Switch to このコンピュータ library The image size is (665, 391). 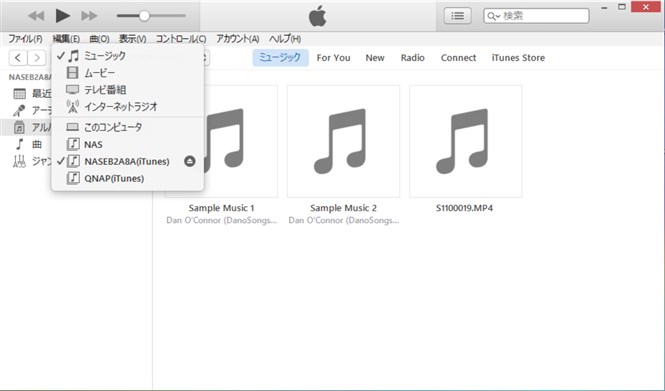(x=127, y=127)
